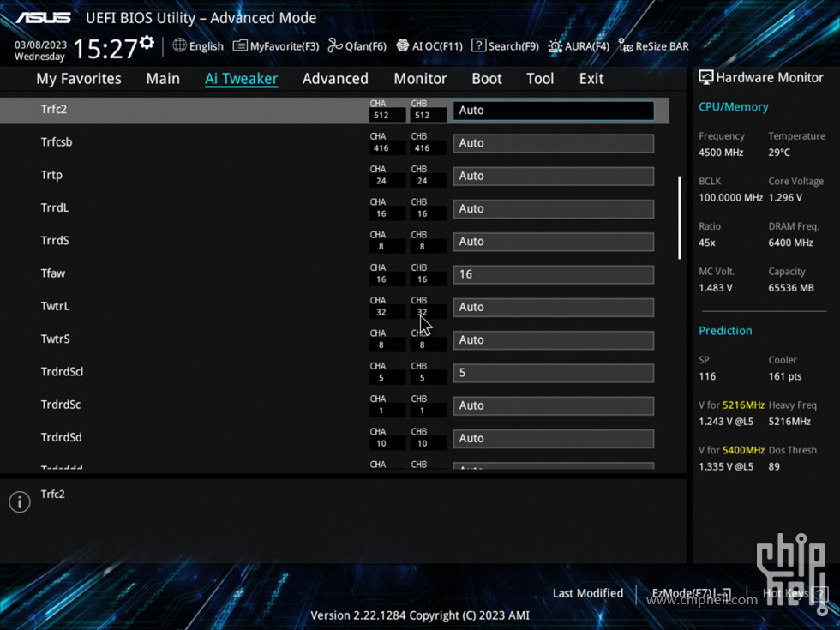Image resolution: width=840 pixels, height=630 pixels.
Task: Switch to My Favorites tab
Action: pyautogui.click(x=79, y=79)
